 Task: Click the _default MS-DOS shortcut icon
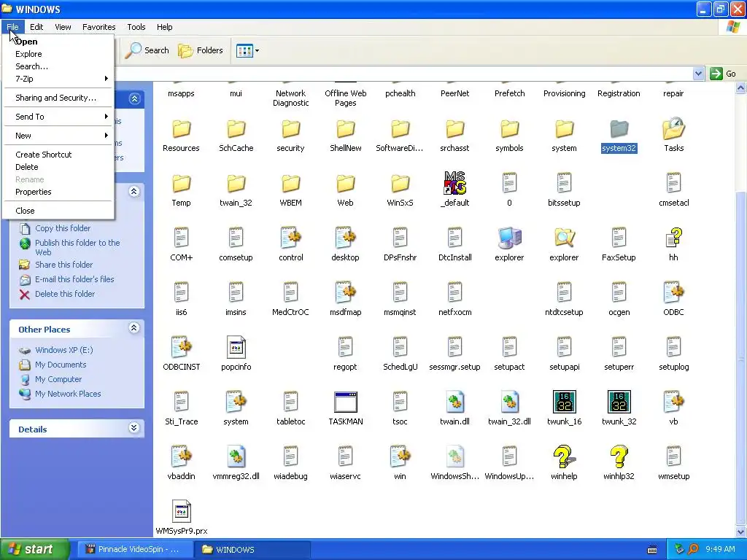pyautogui.click(x=455, y=183)
